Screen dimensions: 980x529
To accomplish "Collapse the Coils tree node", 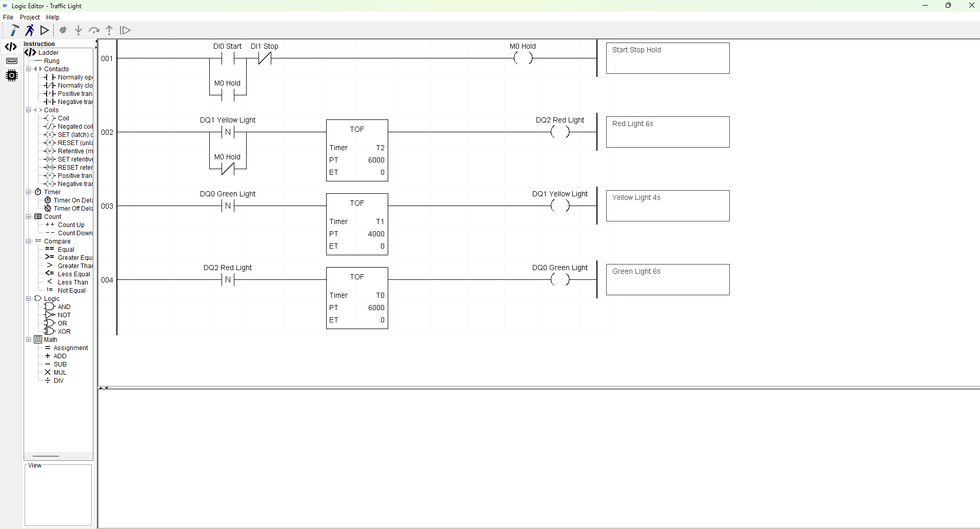I will pyautogui.click(x=29, y=110).
